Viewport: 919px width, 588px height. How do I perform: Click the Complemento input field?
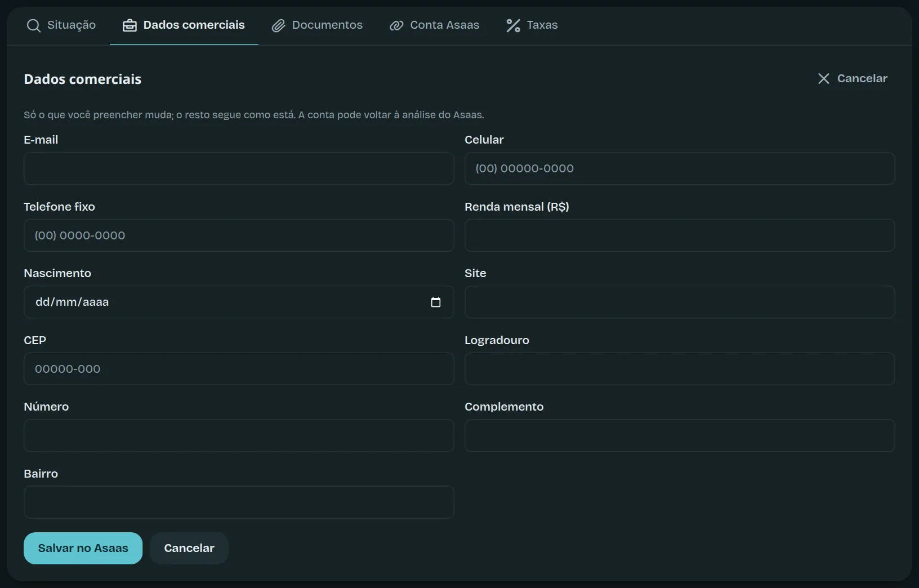tap(680, 435)
